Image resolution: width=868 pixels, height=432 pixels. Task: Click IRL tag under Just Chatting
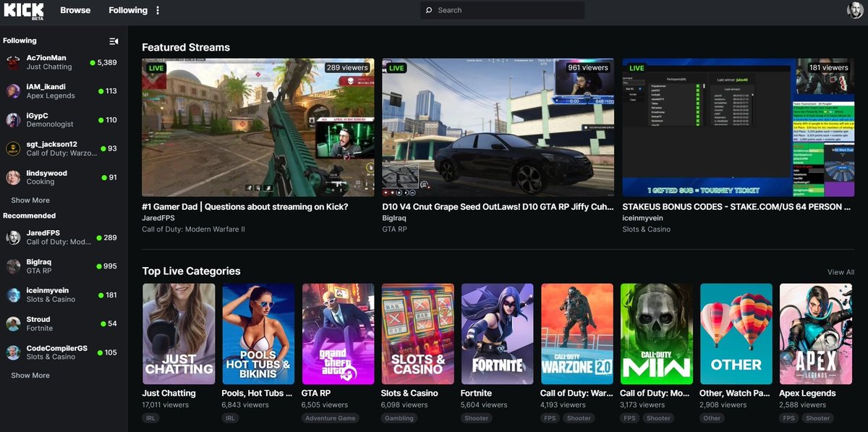click(150, 418)
